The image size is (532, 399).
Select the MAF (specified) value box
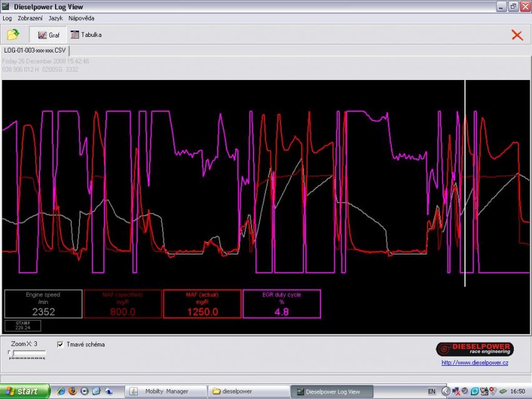(123, 304)
